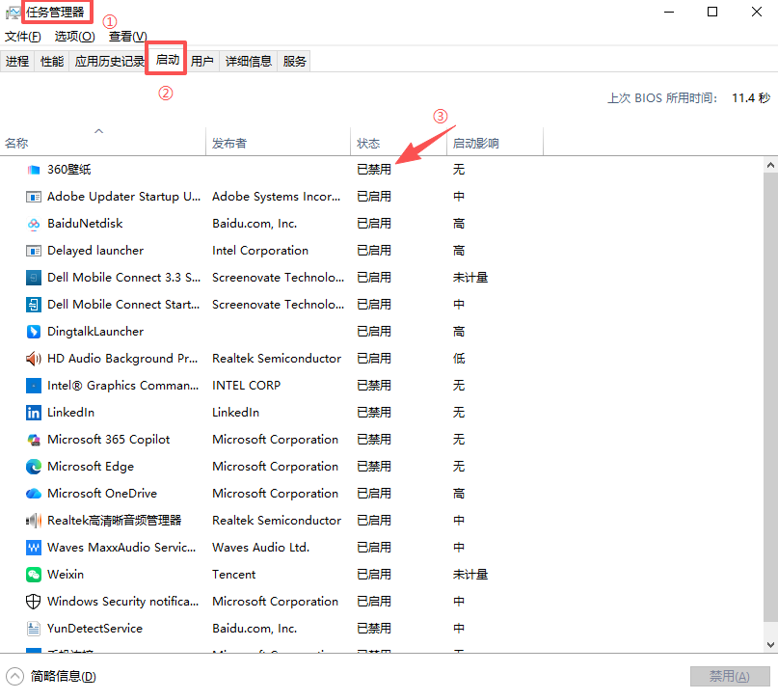
Task: Click the 禁用(A) button
Action: [730, 676]
